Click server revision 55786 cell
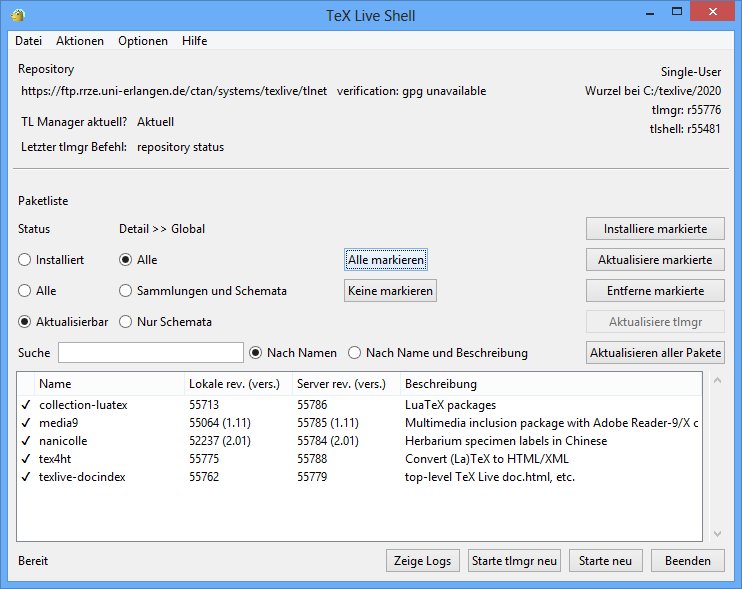This screenshot has width=742, height=589. coord(312,405)
